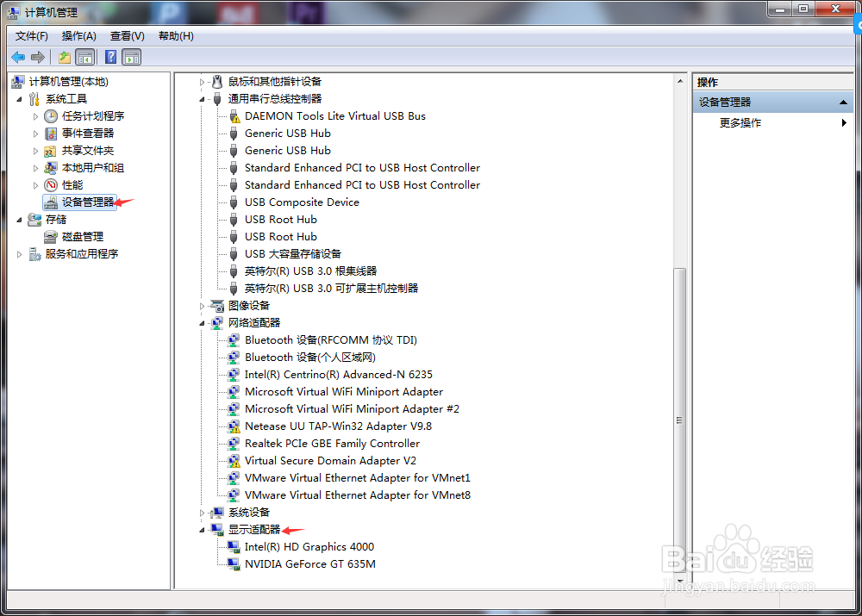Click the 系统工具 tools icon
Screen dimensions: 862x616
(x=34, y=99)
